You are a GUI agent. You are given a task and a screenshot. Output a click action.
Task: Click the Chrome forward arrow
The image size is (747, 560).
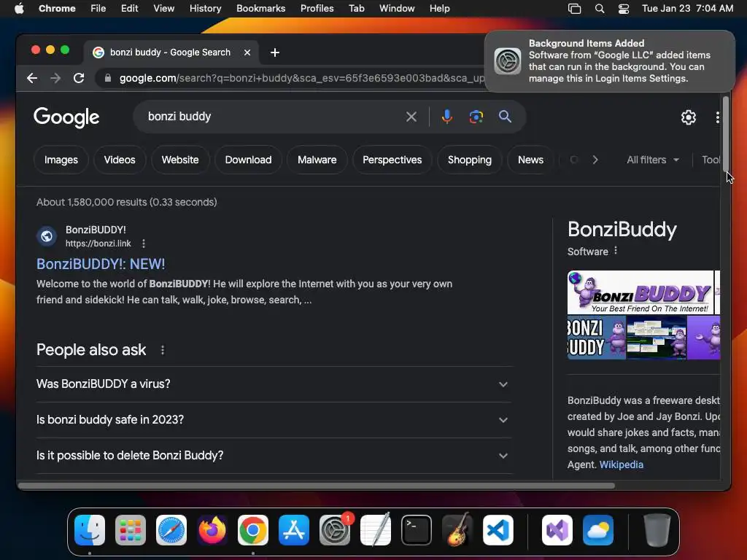pos(55,78)
